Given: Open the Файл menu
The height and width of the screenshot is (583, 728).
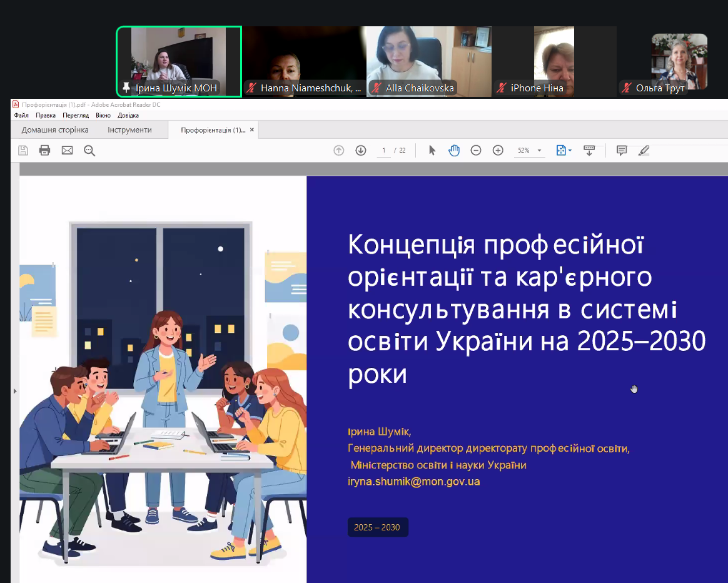Looking at the screenshot, I should 21,115.
